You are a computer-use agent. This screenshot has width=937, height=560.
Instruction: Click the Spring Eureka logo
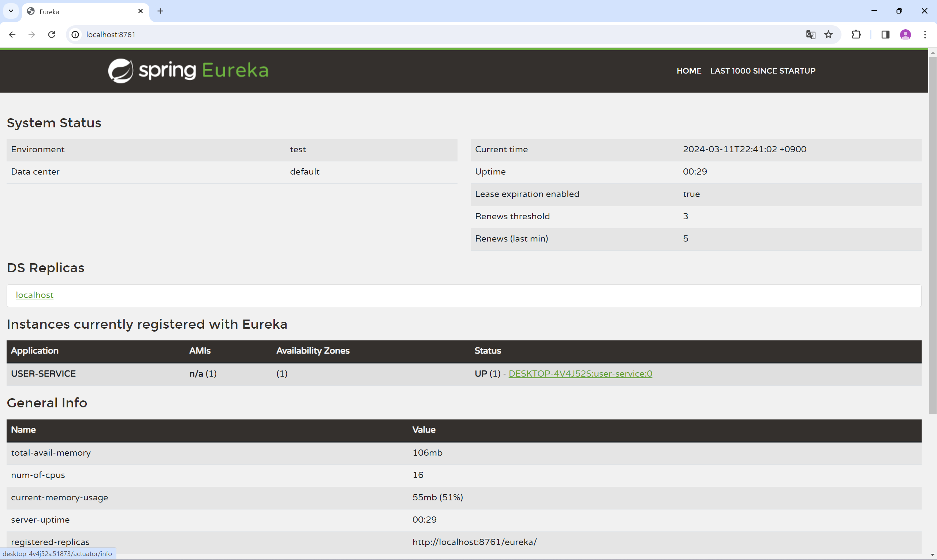click(188, 71)
